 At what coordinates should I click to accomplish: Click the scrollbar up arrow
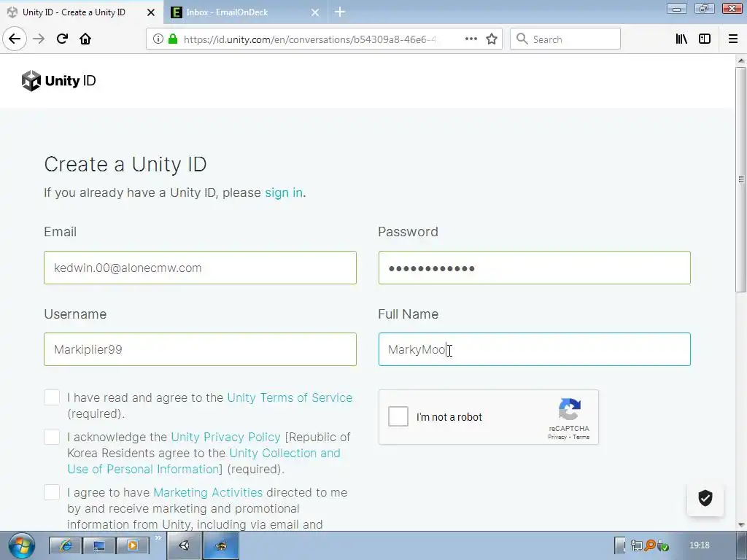click(741, 61)
